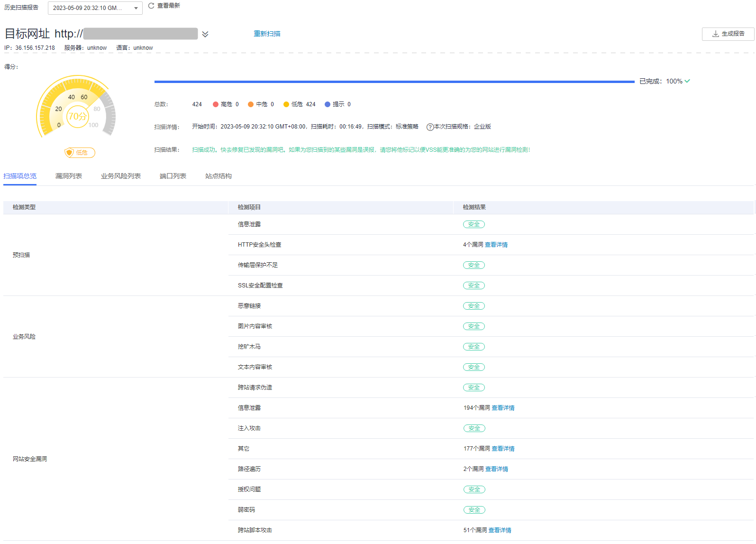
Task: Expand the target URL double-chevron arrow
Action: (205, 34)
